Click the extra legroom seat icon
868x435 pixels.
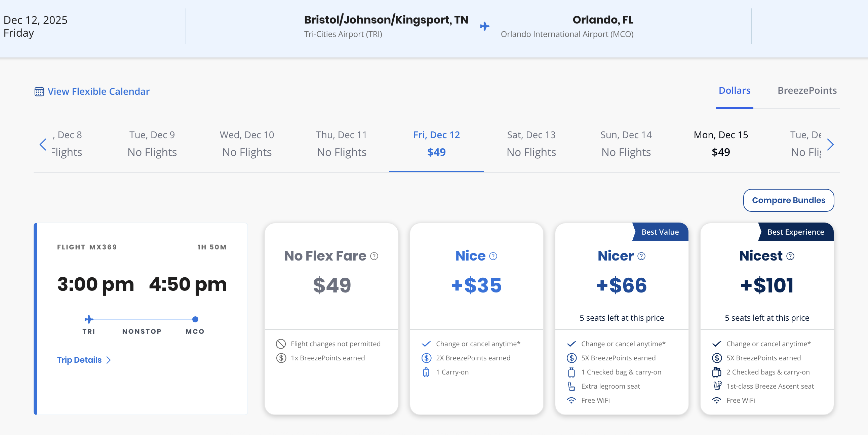571,386
